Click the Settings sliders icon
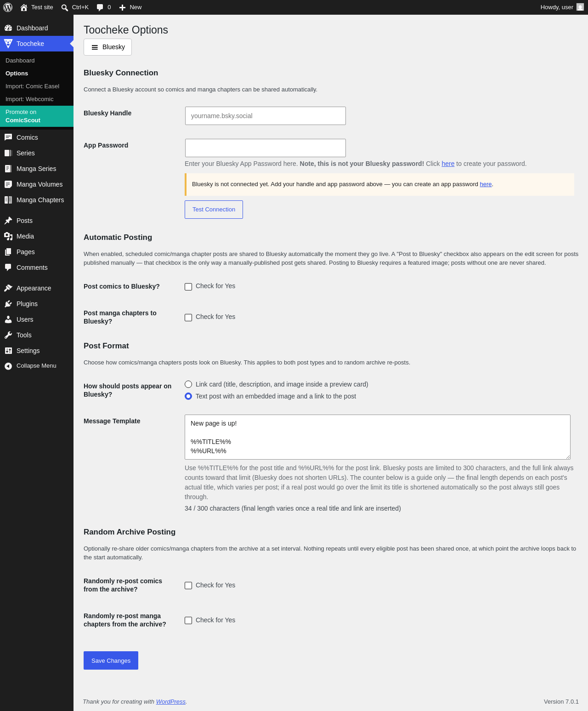This screenshot has height=711, width=588. click(8, 351)
